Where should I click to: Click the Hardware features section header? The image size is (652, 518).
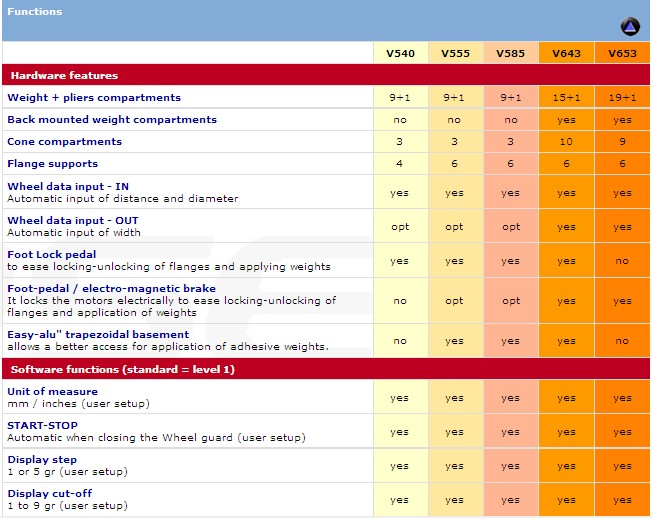[x=64, y=75]
